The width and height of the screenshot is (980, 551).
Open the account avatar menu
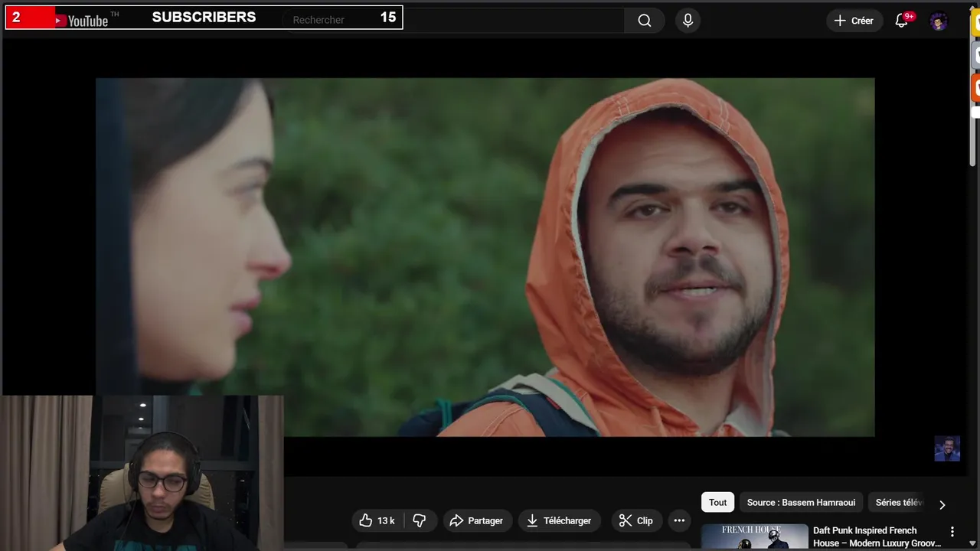tap(939, 21)
